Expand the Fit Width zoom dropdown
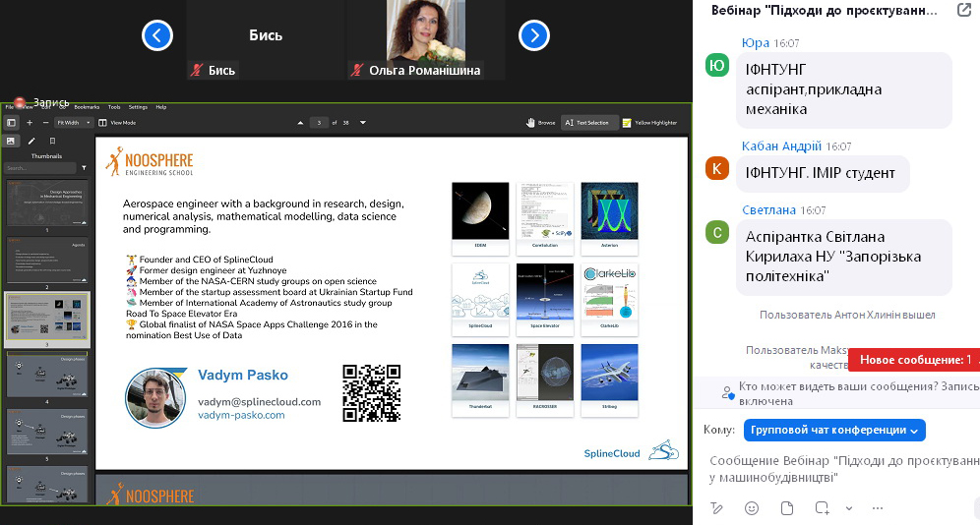Image resolution: width=980 pixels, height=525 pixels. (75, 123)
